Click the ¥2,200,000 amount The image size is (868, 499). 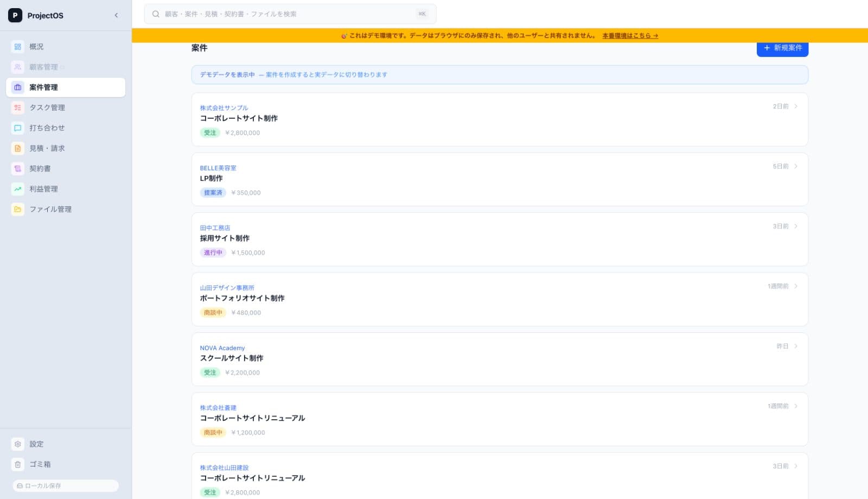(242, 373)
